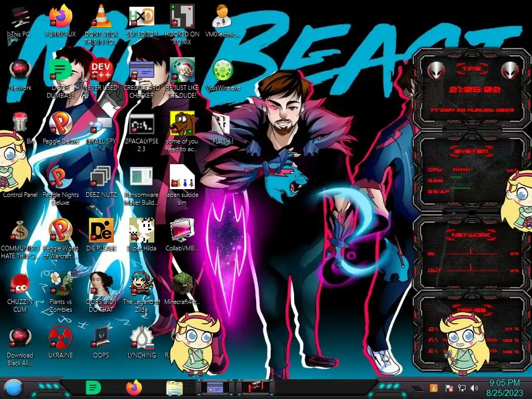Launch the red fuzzy Chuzzle game icon
This screenshot has height=399, width=532.
20,292
